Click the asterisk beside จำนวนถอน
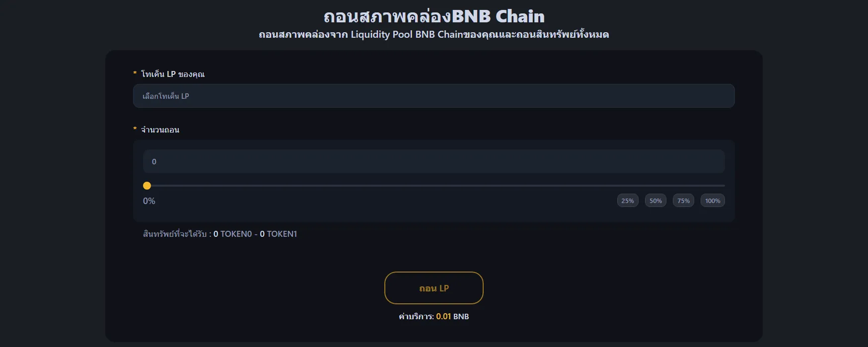868x347 pixels. (135, 129)
